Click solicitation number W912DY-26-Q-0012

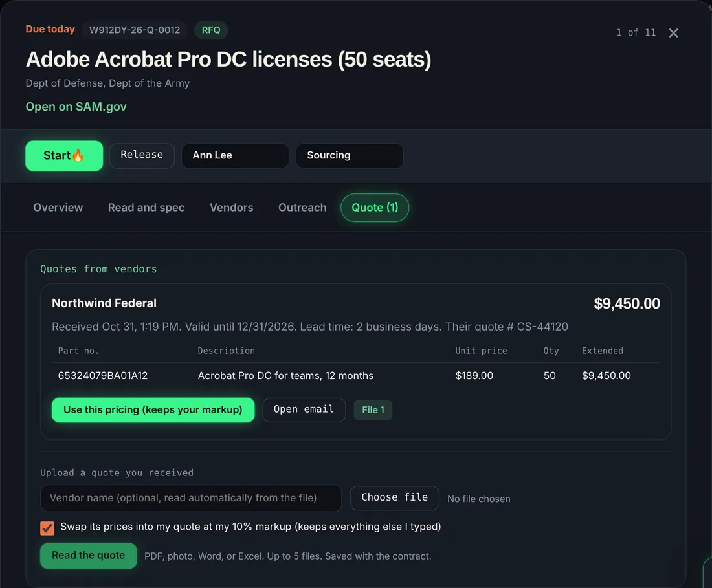click(x=135, y=30)
